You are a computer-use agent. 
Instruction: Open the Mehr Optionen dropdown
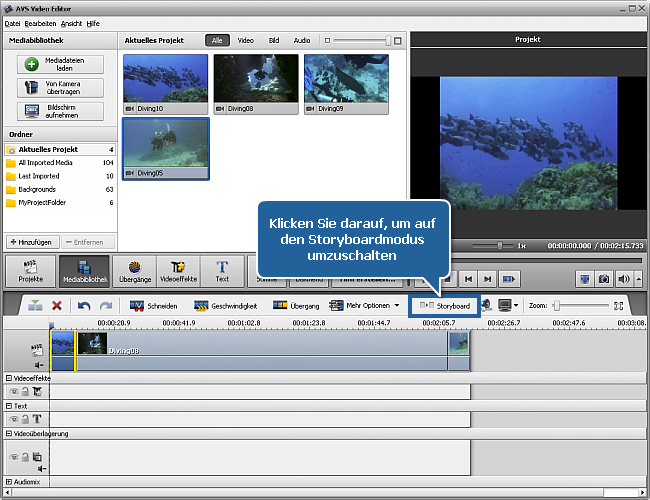[x=364, y=305]
